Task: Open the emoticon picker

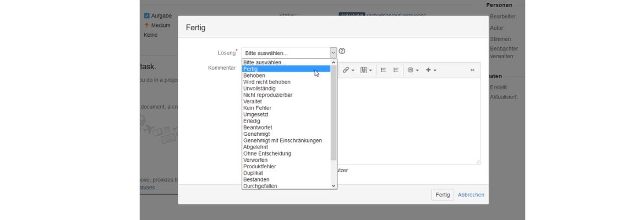Action: [x=413, y=70]
